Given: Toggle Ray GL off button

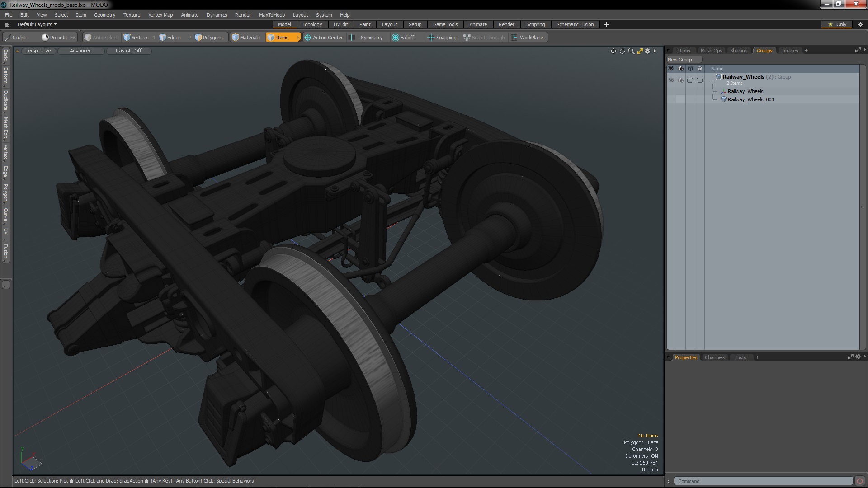Looking at the screenshot, I should pyautogui.click(x=128, y=51).
